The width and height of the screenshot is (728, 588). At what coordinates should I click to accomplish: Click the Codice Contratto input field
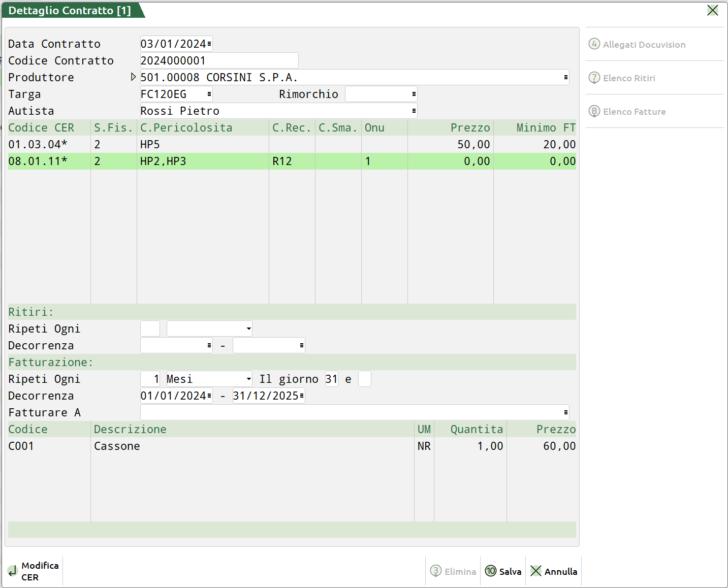219,61
